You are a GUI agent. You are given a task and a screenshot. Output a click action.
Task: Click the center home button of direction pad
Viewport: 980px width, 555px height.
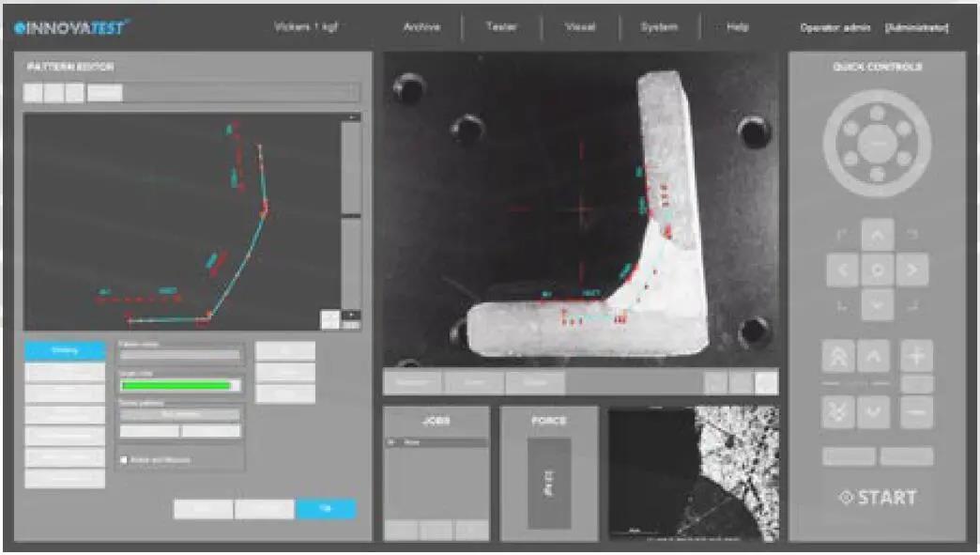coord(878,270)
